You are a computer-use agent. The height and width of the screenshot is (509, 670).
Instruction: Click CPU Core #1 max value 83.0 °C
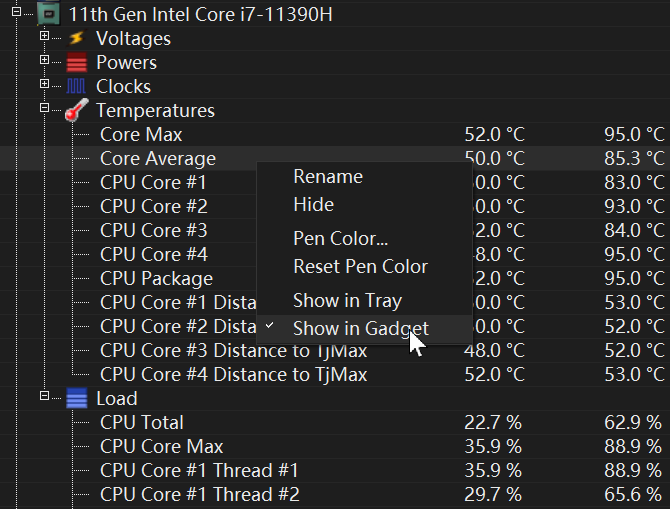pyautogui.click(x=634, y=182)
